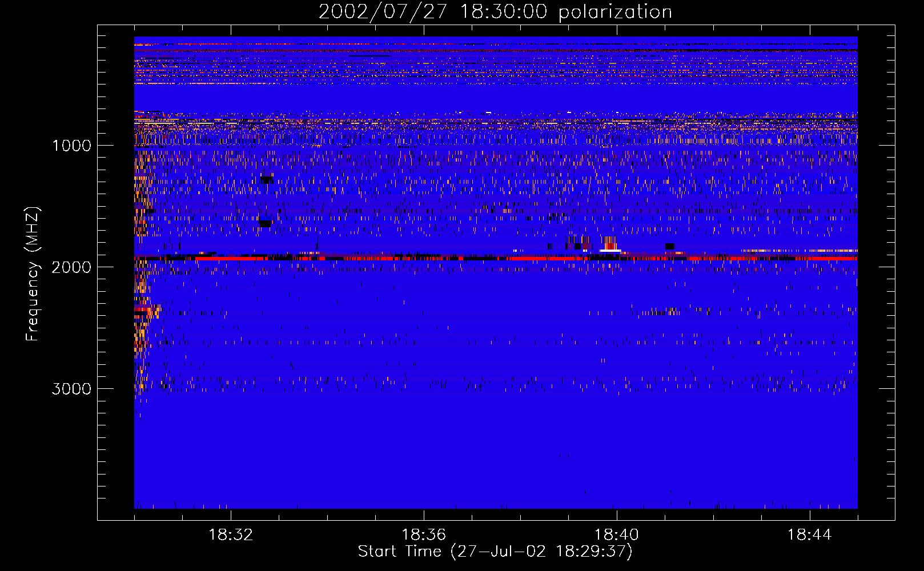Select the 3000 frequency tick label
The width and height of the screenshot is (924, 571).
coord(71,389)
